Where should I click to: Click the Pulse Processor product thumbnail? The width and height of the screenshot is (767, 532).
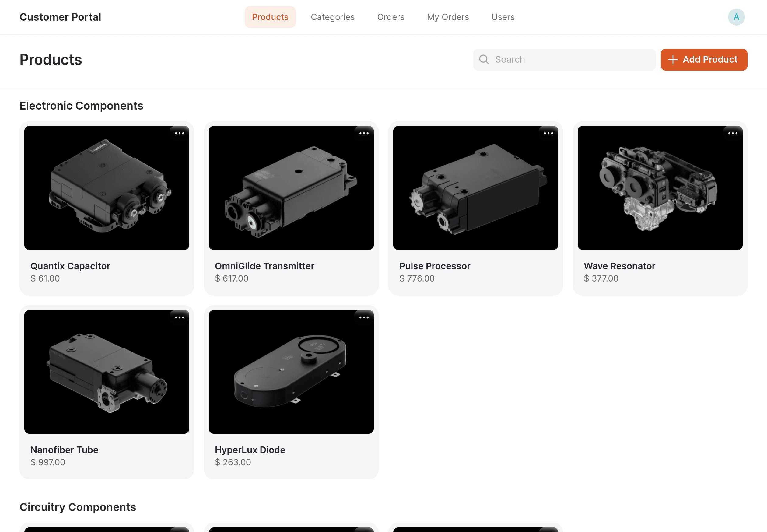[x=475, y=187]
